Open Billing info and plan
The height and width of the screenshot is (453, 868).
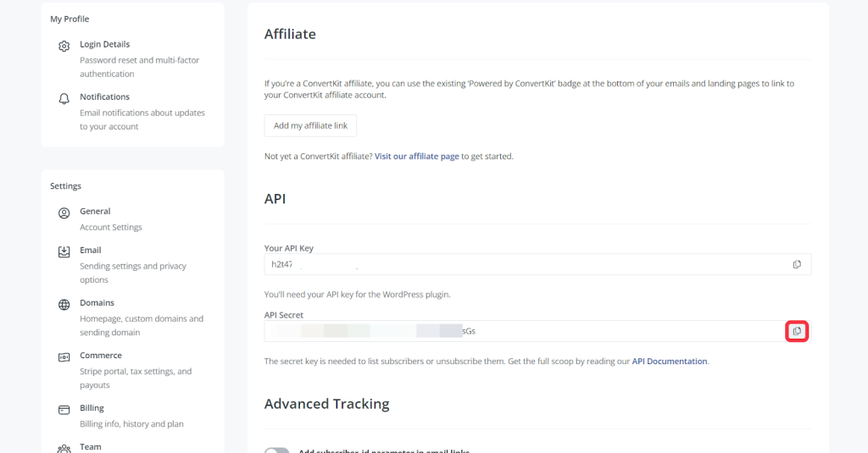coord(93,408)
